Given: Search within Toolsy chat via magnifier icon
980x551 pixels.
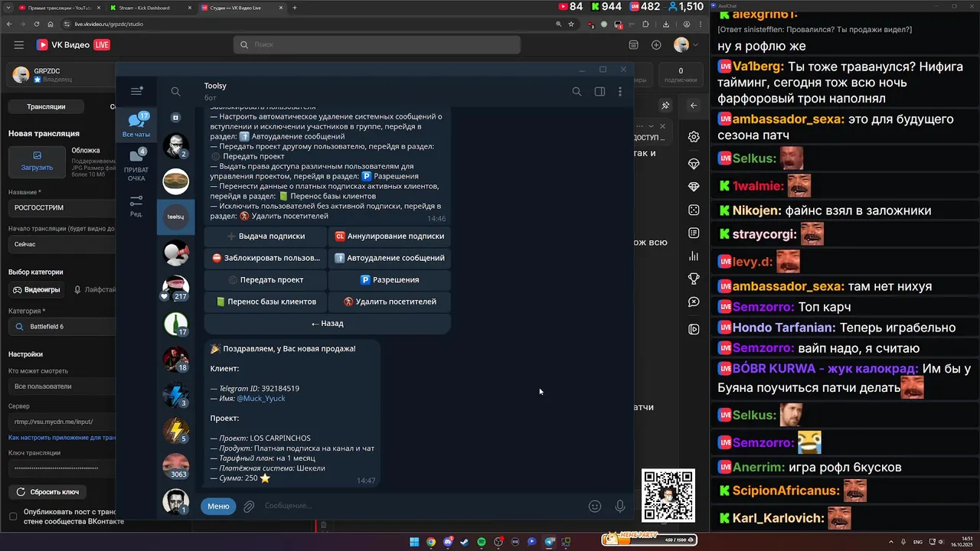Looking at the screenshot, I should coord(577,92).
